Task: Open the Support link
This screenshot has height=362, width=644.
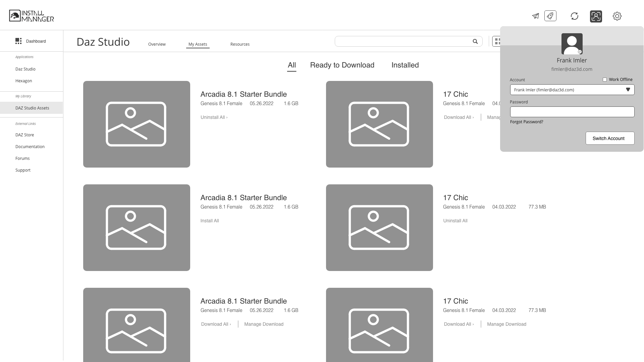Action: 23,170
